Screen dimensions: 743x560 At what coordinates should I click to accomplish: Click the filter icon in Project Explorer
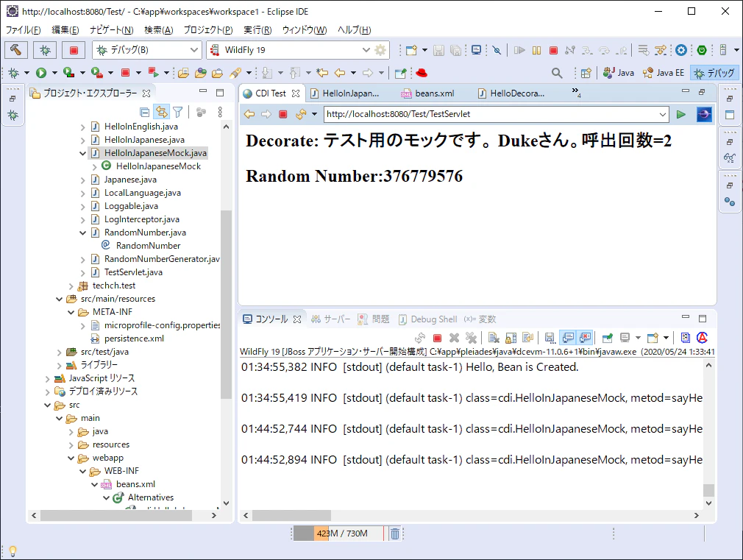[x=178, y=113]
